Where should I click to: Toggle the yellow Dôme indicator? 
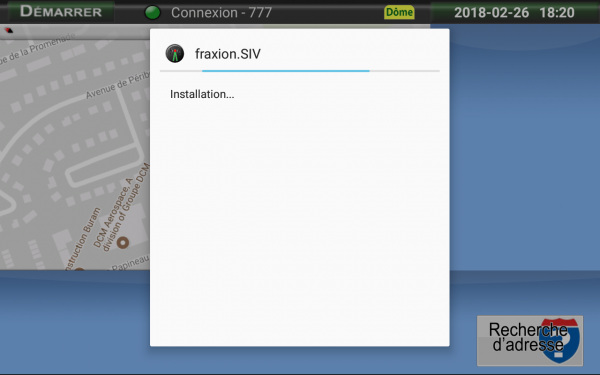[x=399, y=12]
